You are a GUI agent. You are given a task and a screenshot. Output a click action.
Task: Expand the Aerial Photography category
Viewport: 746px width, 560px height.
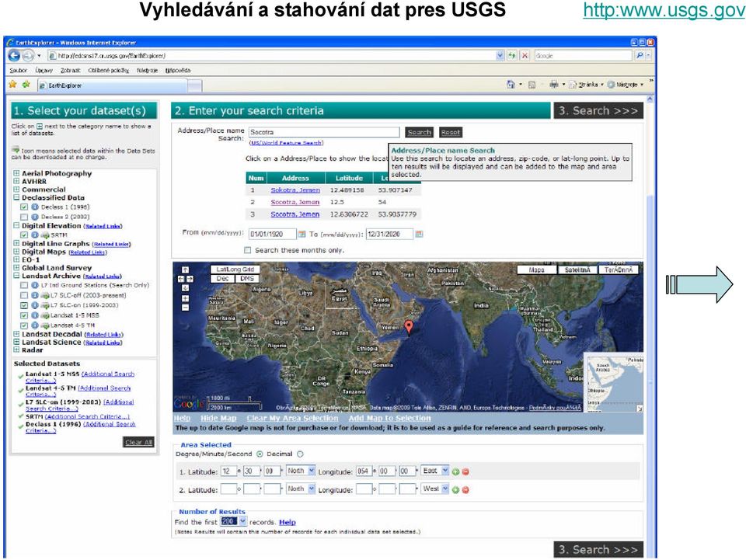coord(16,173)
